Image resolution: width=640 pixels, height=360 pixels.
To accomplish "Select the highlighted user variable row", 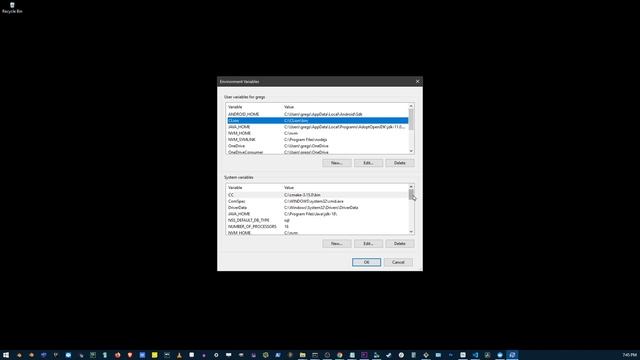I will (x=318, y=120).
